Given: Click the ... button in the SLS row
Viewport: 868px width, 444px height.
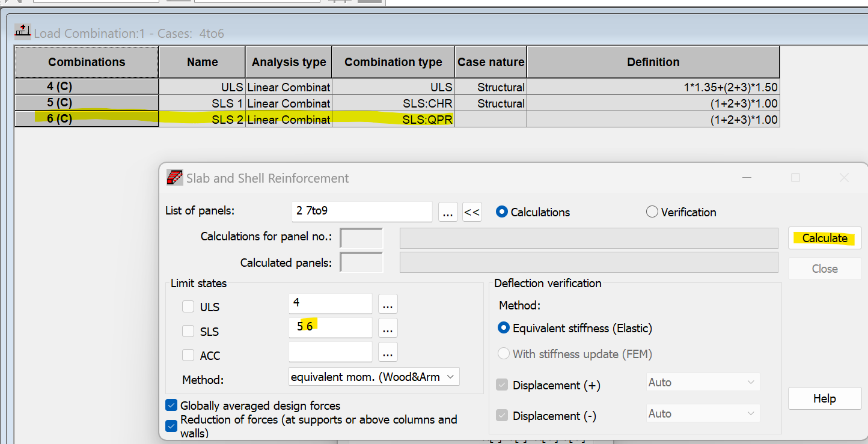Looking at the screenshot, I should click(388, 328).
